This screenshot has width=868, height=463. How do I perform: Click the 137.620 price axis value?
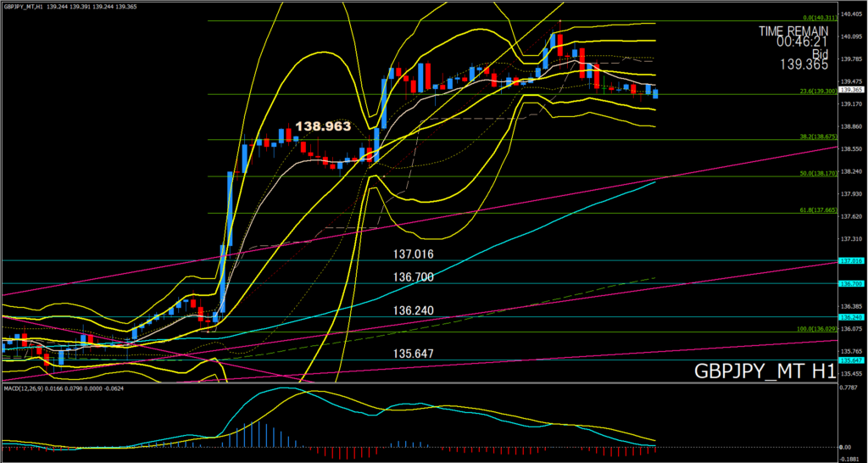[x=853, y=216]
